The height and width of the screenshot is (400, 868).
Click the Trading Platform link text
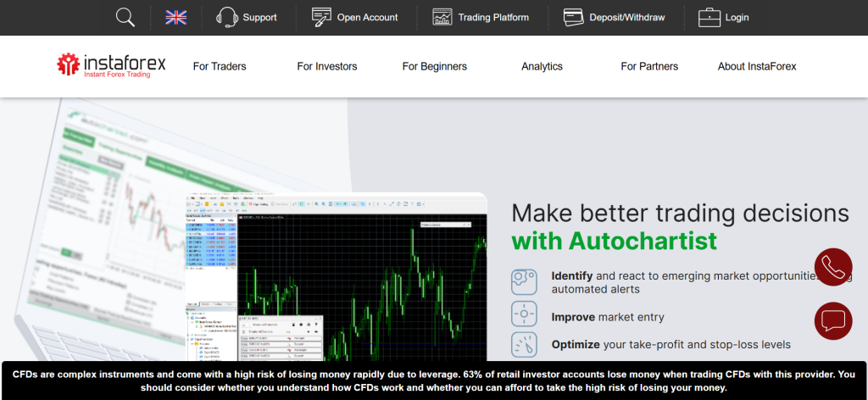(x=493, y=18)
